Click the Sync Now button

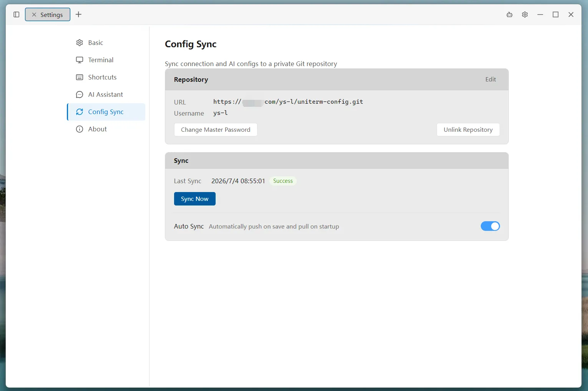pyautogui.click(x=194, y=199)
